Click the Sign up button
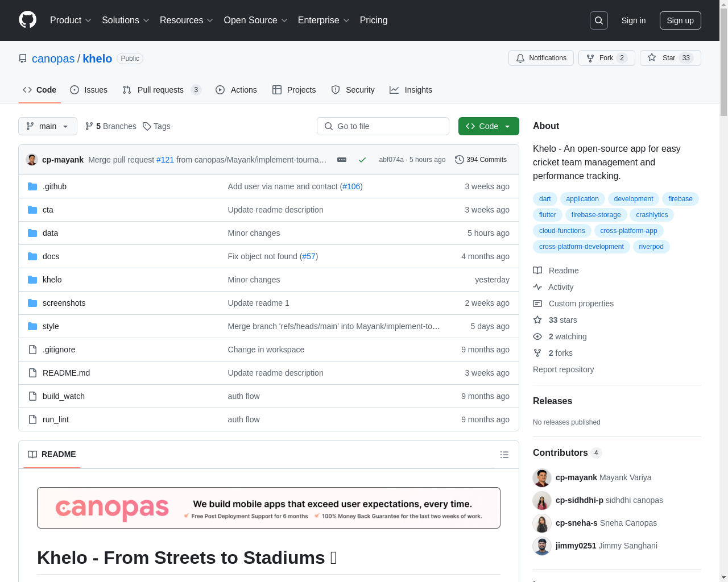728x582 pixels. [x=680, y=20]
